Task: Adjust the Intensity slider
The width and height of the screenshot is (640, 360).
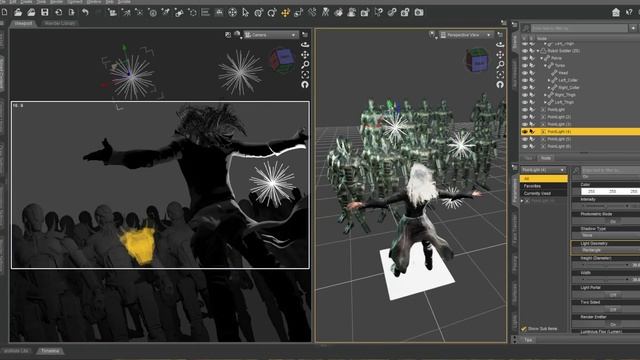Action: coord(606,206)
